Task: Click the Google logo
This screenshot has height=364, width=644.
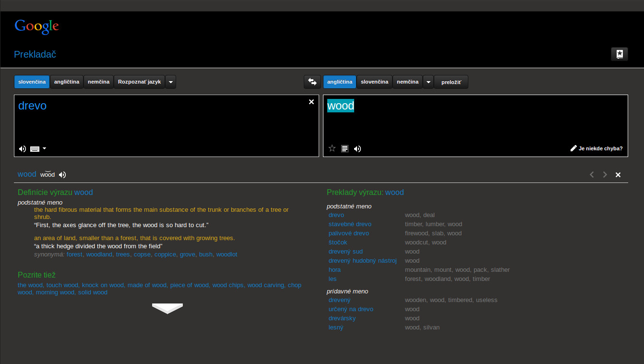Action: 36,27
